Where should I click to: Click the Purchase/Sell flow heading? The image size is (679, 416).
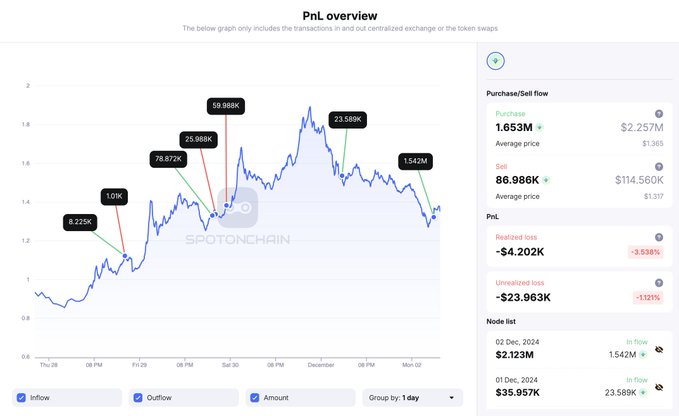(x=517, y=93)
